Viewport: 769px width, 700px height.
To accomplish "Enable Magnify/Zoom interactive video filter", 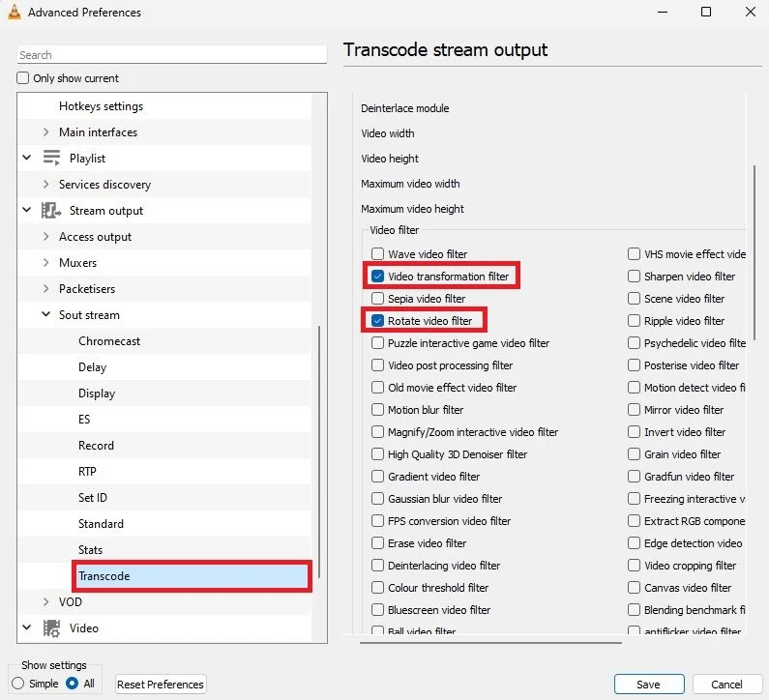I will 377,432.
